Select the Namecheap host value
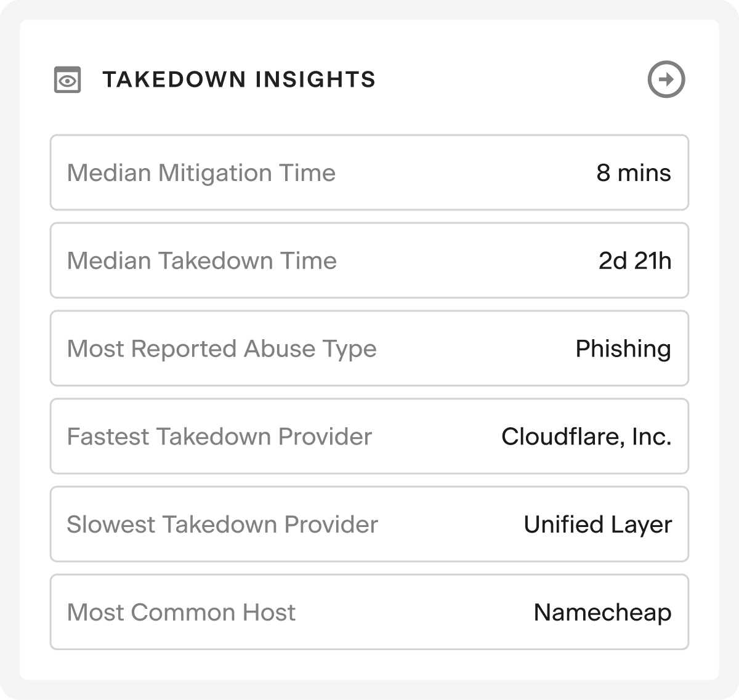This screenshot has width=739, height=700. tap(602, 612)
